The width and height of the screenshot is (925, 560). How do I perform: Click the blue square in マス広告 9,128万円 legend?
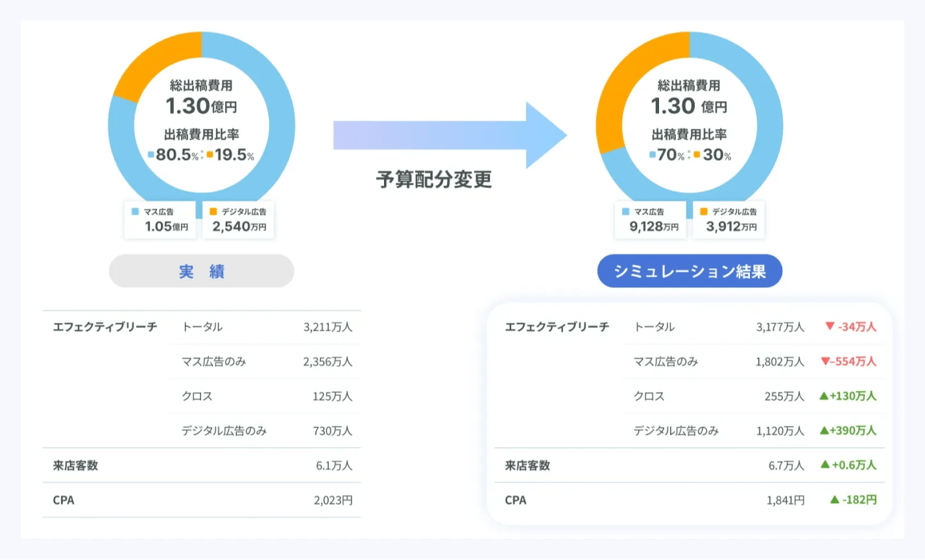625,211
